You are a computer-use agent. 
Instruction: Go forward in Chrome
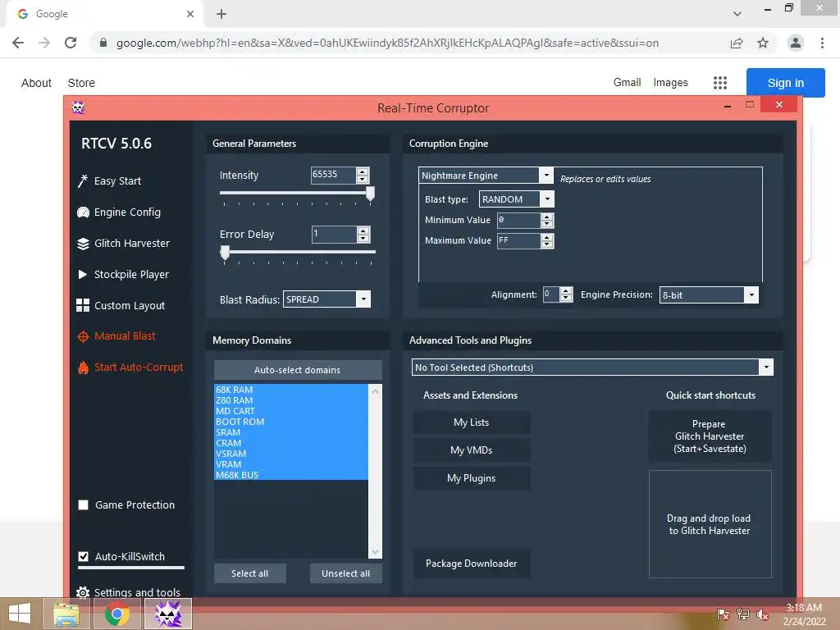44,43
